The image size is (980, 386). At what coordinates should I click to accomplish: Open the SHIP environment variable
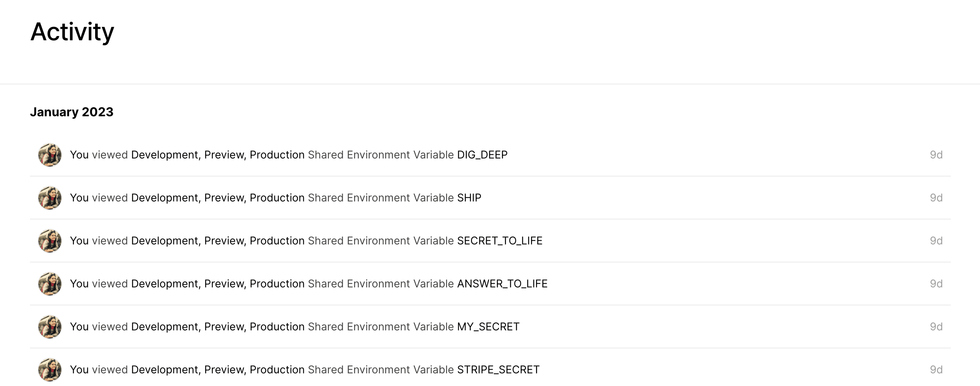tap(469, 198)
